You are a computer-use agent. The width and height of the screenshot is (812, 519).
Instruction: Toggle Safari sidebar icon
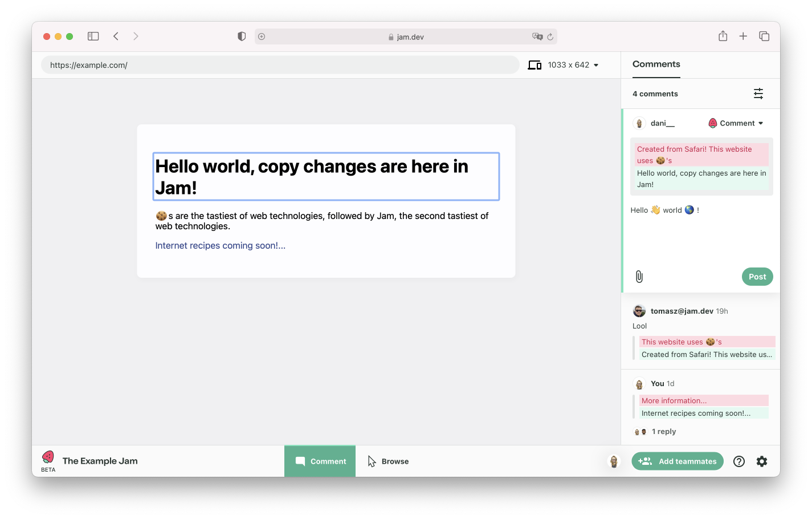pos(93,37)
